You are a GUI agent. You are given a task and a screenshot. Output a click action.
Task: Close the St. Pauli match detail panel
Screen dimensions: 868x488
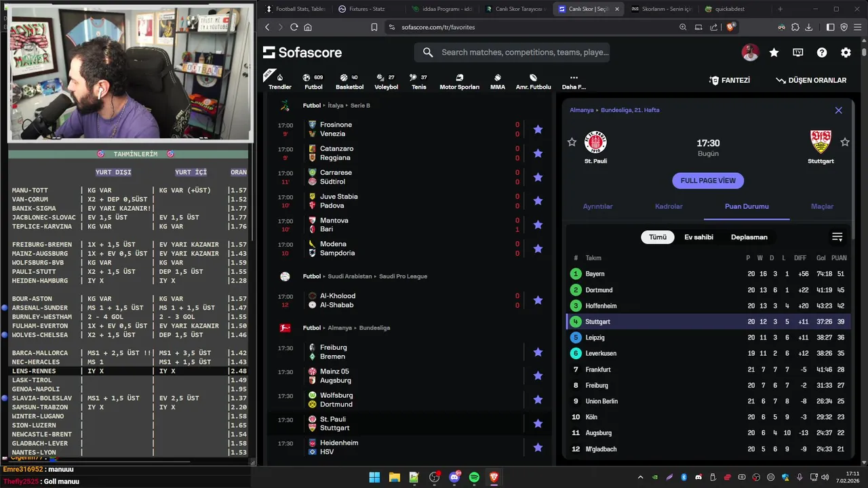pyautogui.click(x=838, y=110)
